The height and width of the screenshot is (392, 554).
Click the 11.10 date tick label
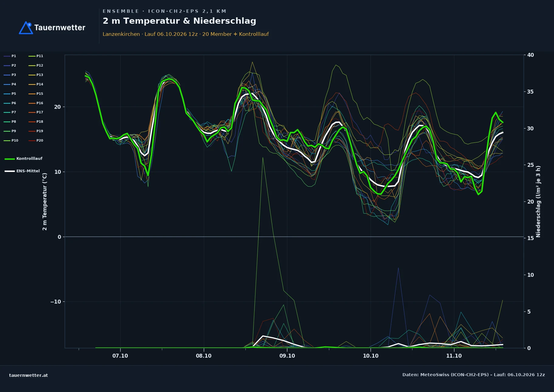click(x=454, y=356)
